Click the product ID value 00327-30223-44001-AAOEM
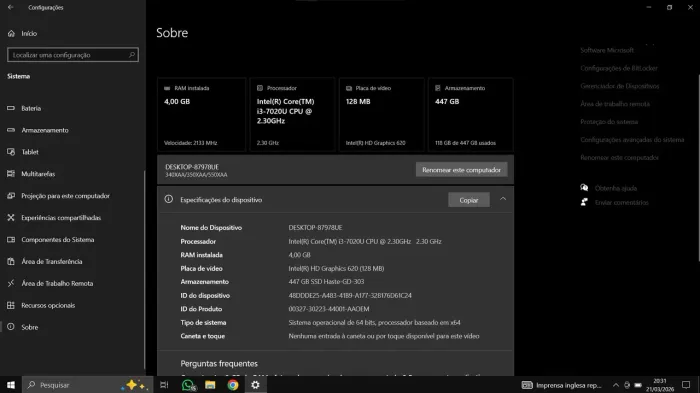The width and height of the screenshot is (700, 393). pyautogui.click(x=329, y=309)
